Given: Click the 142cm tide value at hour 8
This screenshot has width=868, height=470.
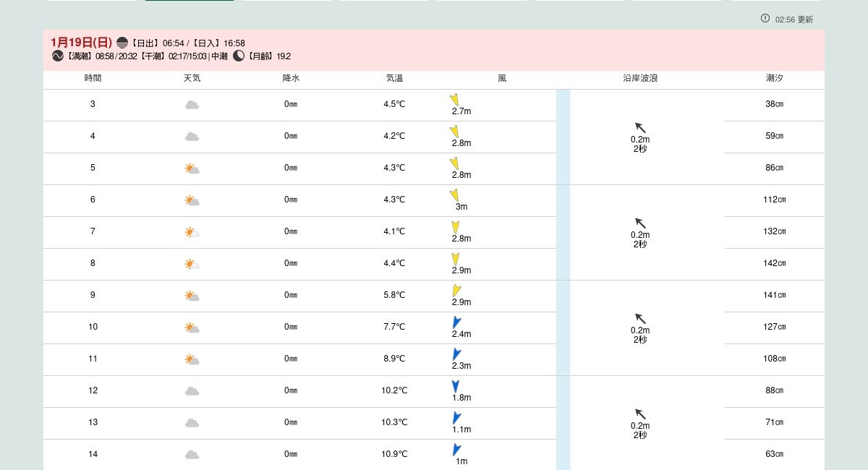Looking at the screenshot, I should (774, 263).
